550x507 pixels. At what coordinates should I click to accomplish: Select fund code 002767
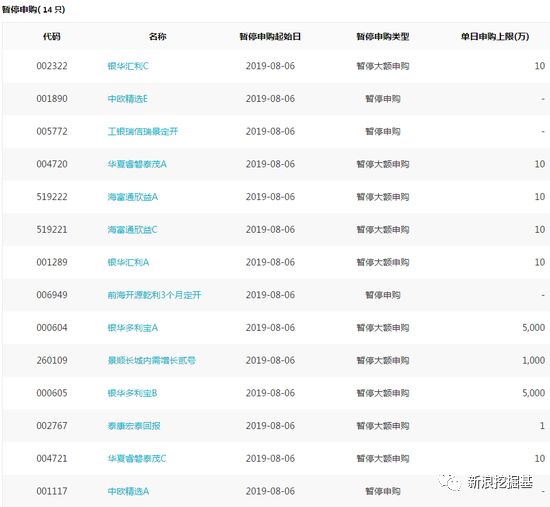coord(52,426)
